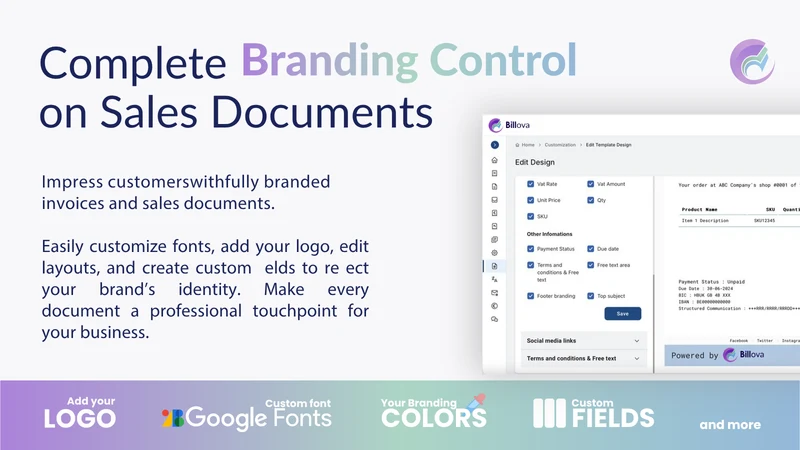Click the 'Other Infomations' section label
This screenshot has height=450, width=800.
549,234
